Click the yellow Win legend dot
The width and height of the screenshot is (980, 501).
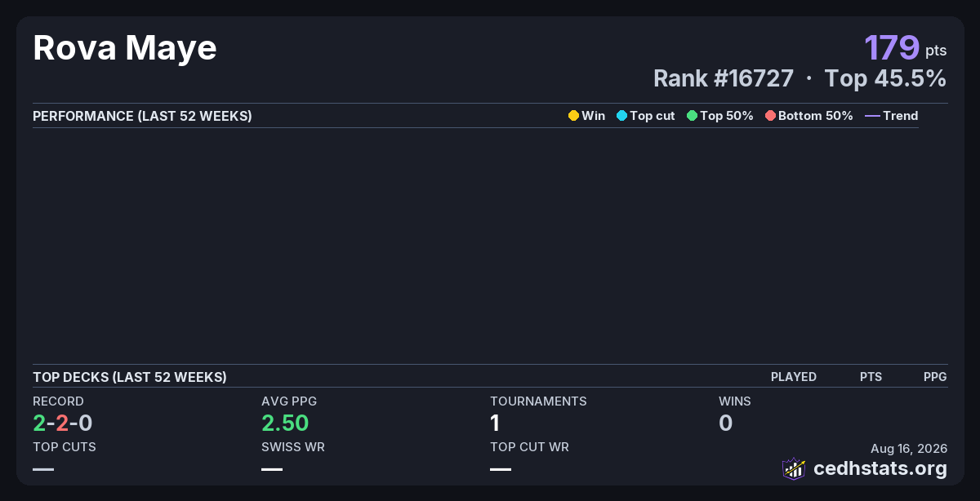coord(573,116)
